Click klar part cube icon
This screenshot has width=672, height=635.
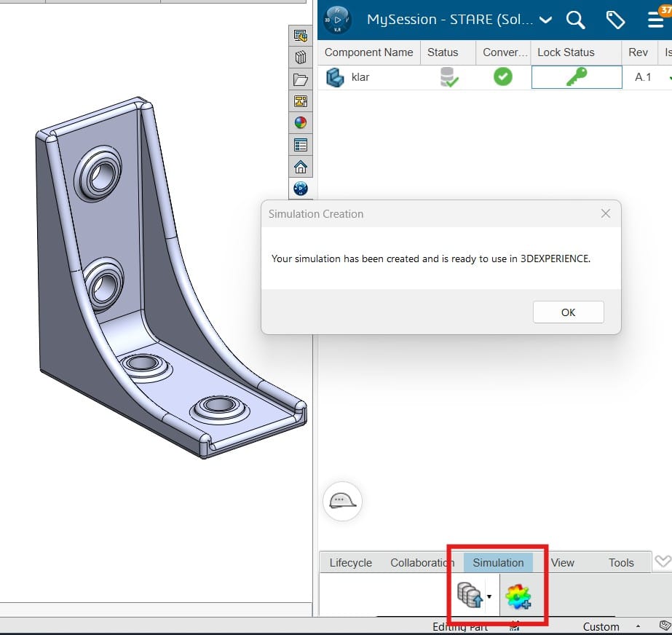[335, 77]
